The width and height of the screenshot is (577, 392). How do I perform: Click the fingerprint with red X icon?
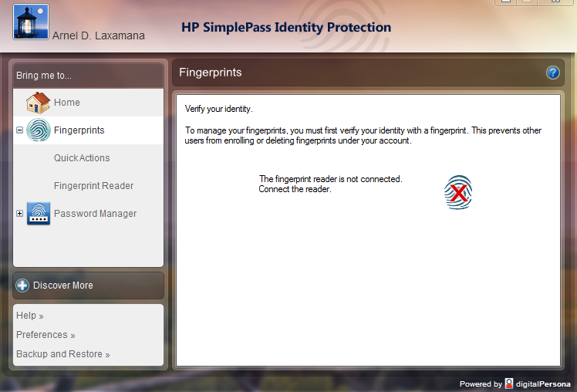pos(458,192)
